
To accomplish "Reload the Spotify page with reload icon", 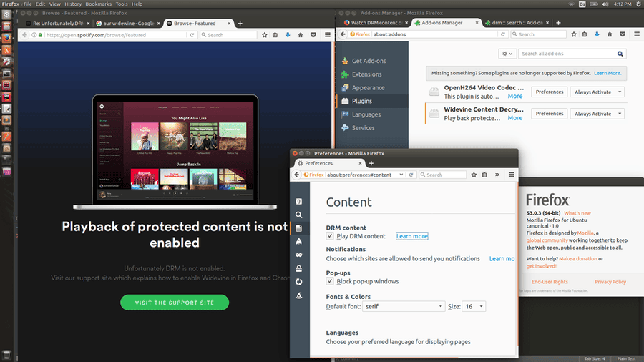I will pos(192,35).
